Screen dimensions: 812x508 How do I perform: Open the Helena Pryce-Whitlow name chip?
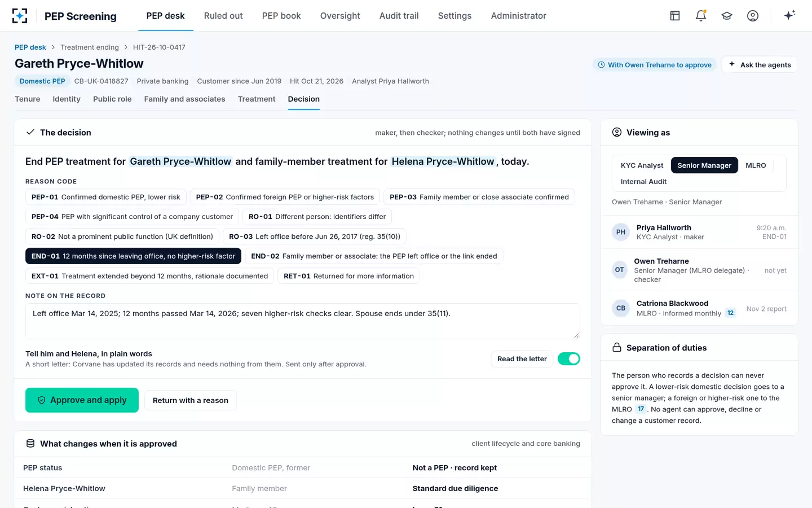click(x=443, y=161)
